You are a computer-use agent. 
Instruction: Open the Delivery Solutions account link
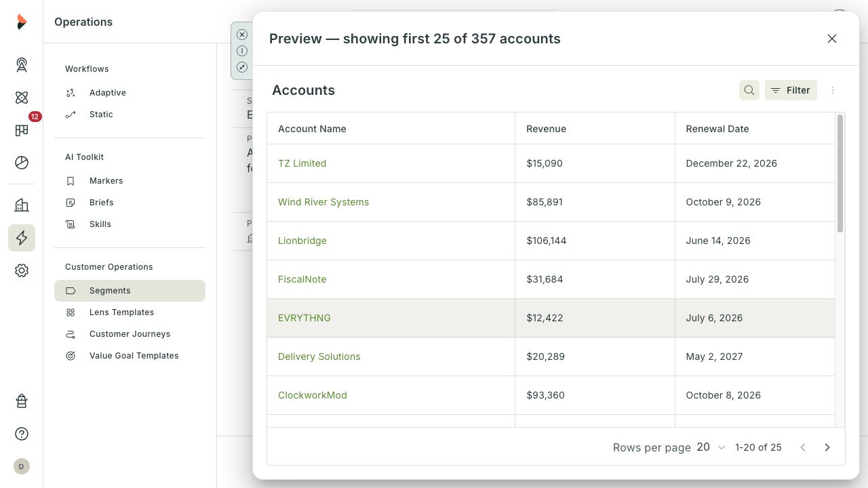point(319,357)
